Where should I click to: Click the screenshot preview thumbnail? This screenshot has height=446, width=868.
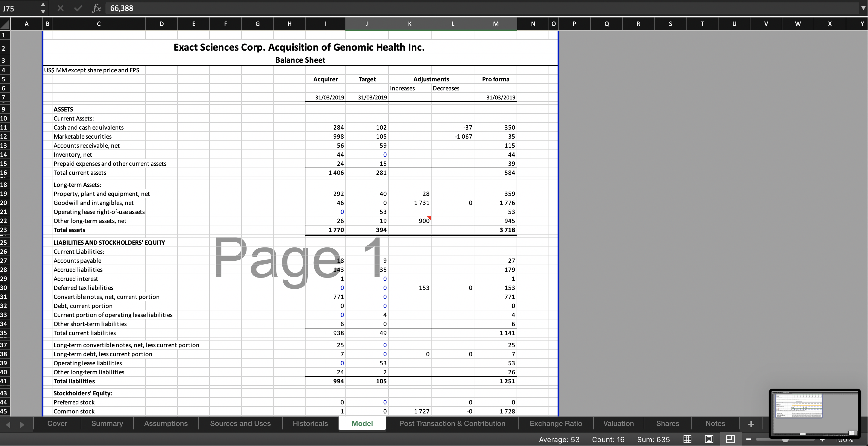pos(815,413)
